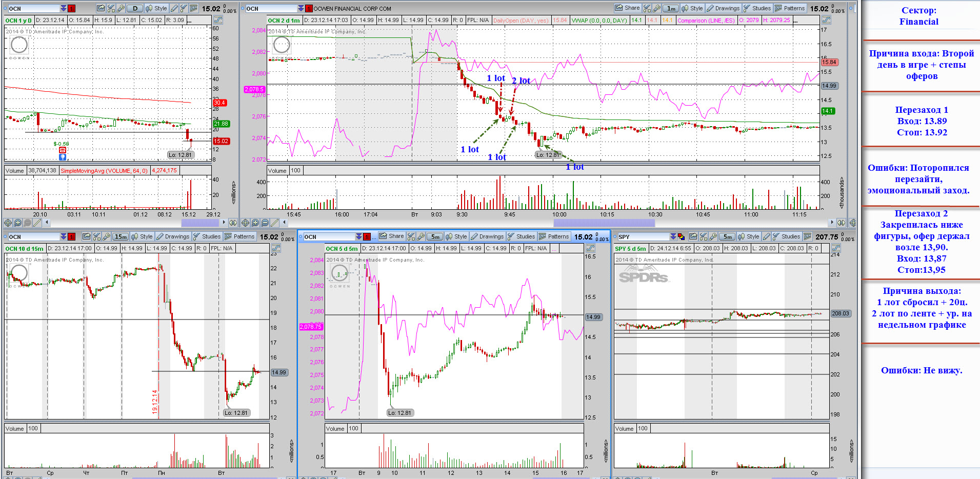Click pencil drawings icon in SPY chart toolbar
This screenshot has height=479, width=980.
[766, 236]
